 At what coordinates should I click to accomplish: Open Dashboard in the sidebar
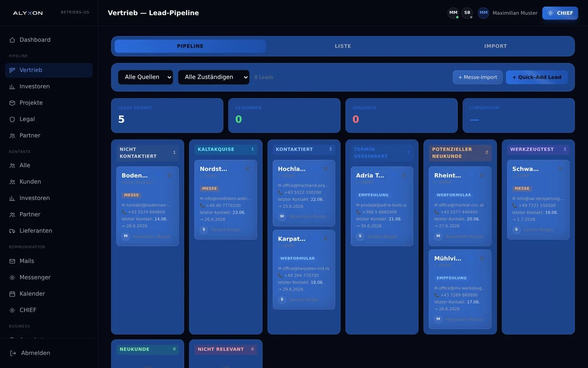(x=49, y=40)
